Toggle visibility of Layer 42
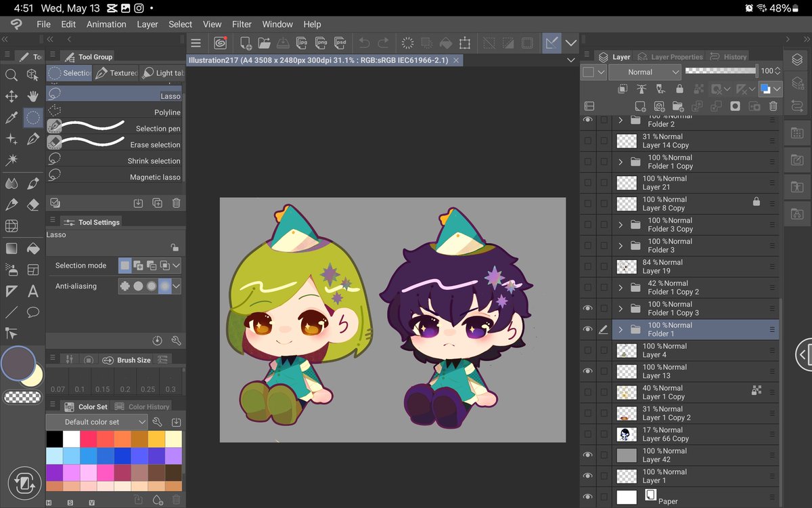The height and width of the screenshot is (508, 812). (587, 455)
